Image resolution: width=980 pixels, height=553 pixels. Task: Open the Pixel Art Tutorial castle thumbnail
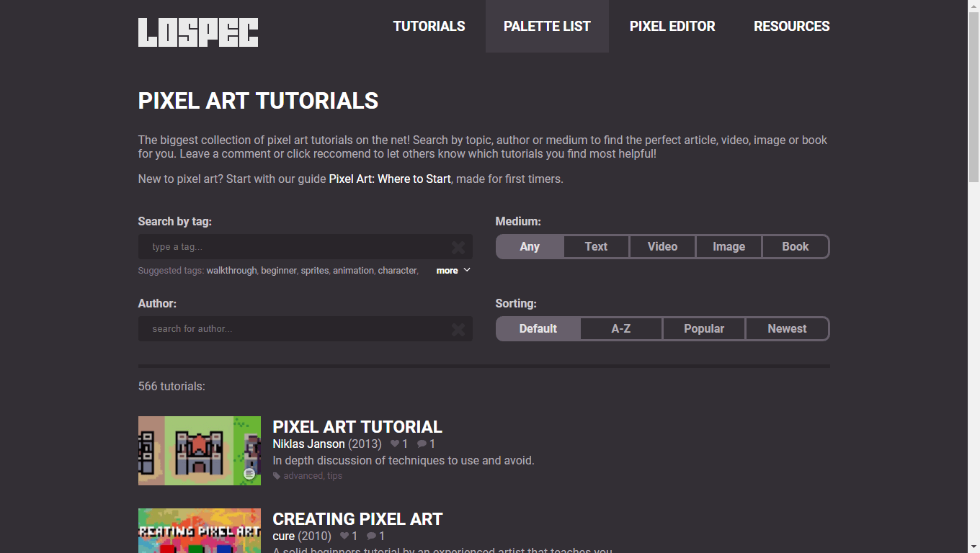[x=200, y=451]
